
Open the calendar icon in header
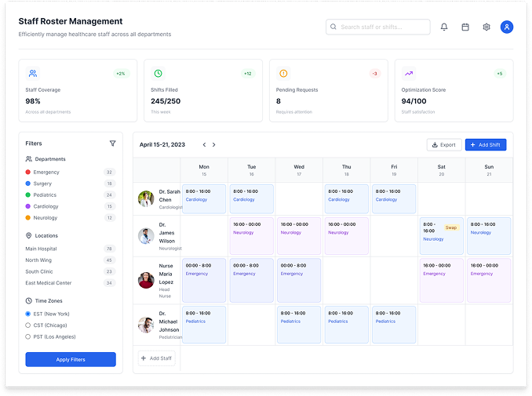465,27
